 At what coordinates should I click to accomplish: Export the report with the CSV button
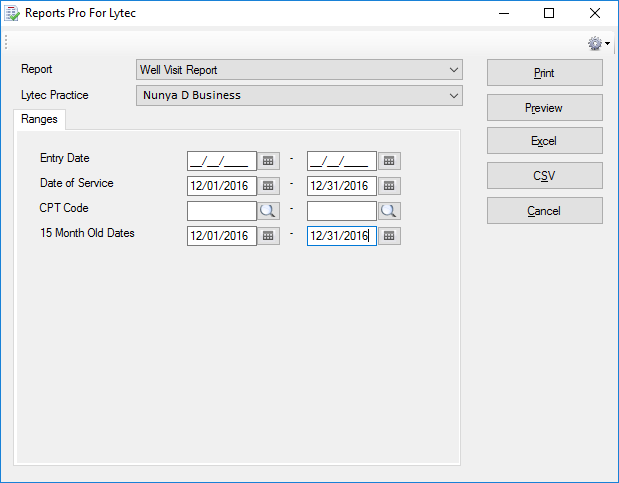(545, 175)
